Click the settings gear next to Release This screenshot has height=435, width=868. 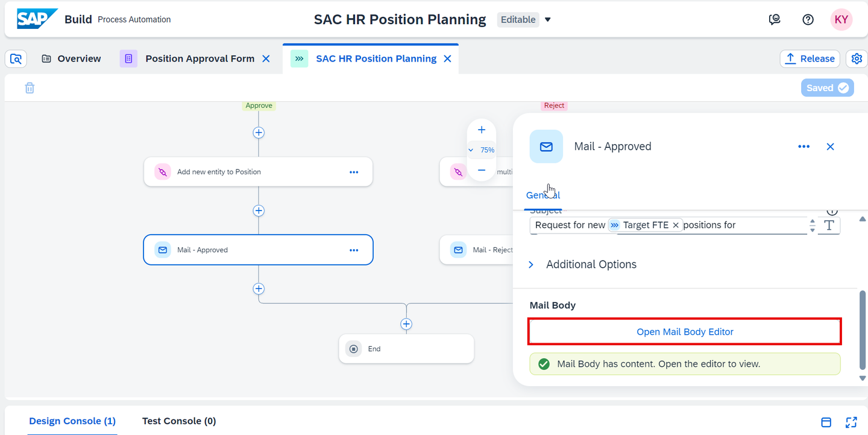[857, 59]
